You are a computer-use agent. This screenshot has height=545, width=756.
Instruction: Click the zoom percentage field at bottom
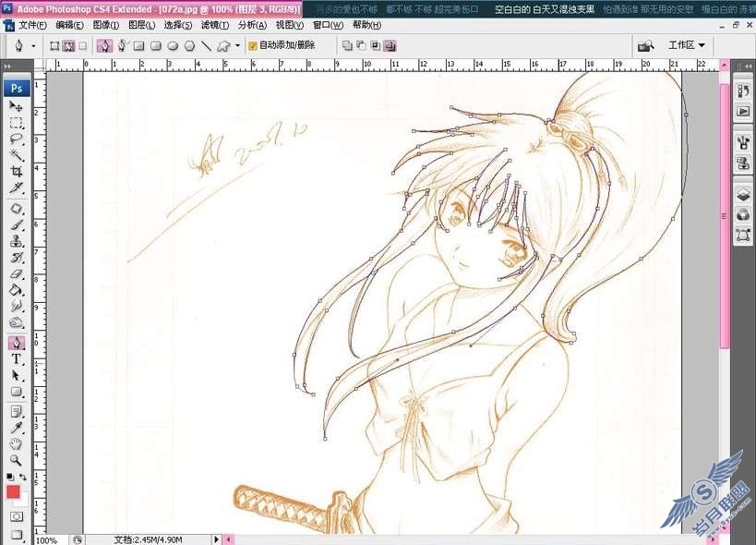pyautogui.click(x=51, y=540)
